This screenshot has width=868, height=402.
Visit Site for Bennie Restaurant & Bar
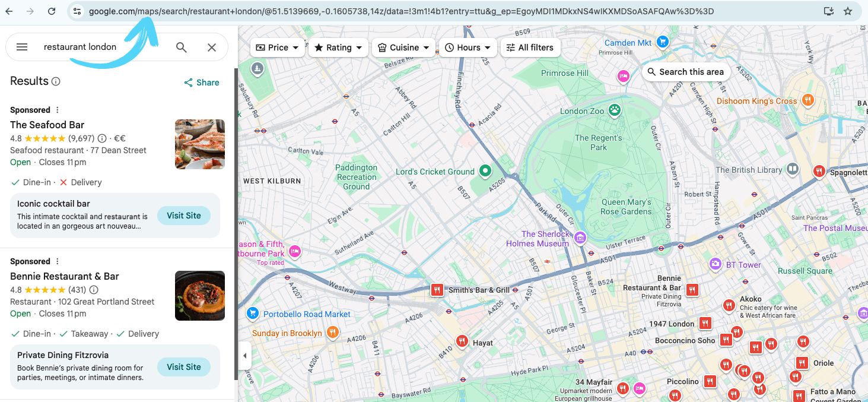tap(184, 367)
